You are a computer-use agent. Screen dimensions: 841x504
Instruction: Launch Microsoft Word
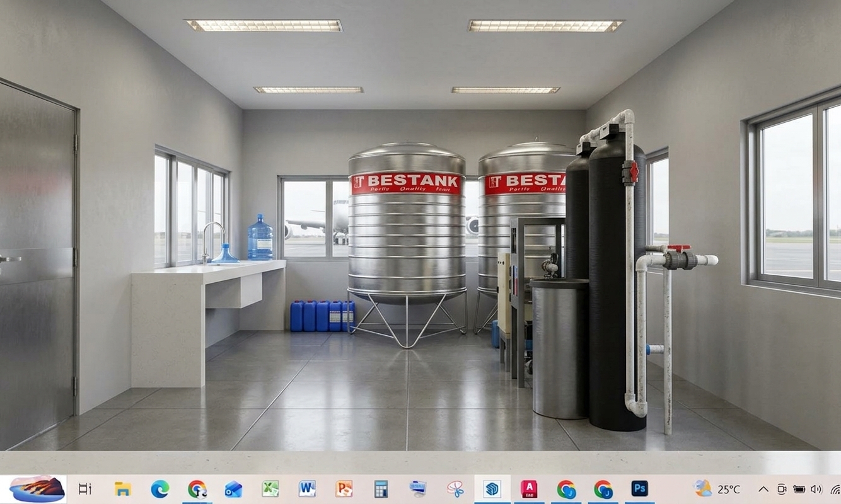point(307,489)
